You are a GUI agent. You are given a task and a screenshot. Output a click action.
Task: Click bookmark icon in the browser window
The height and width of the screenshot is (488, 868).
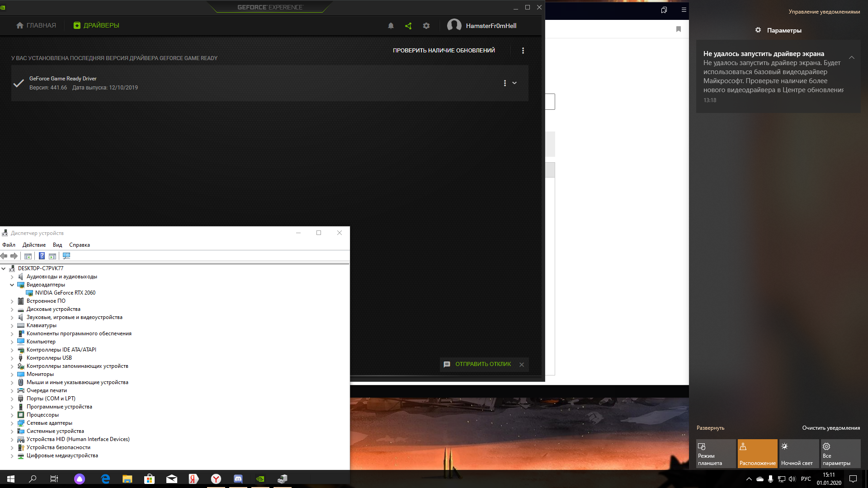(x=679, y=29)
